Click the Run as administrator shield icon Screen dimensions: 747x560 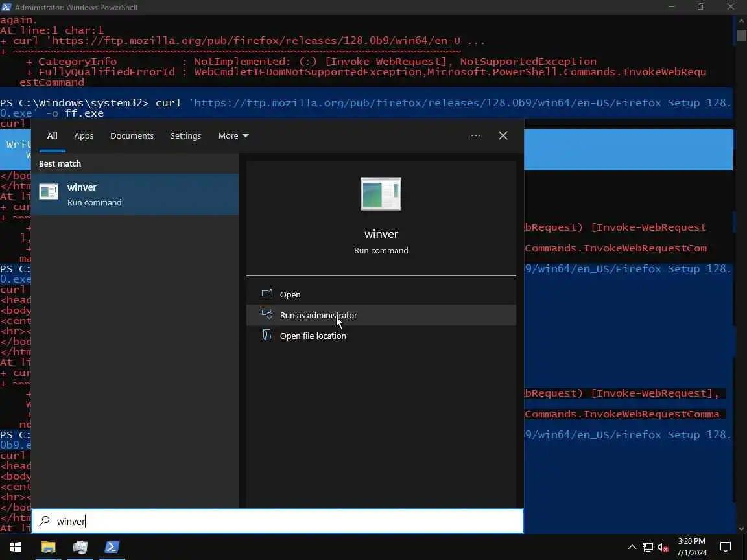(267, 314)
